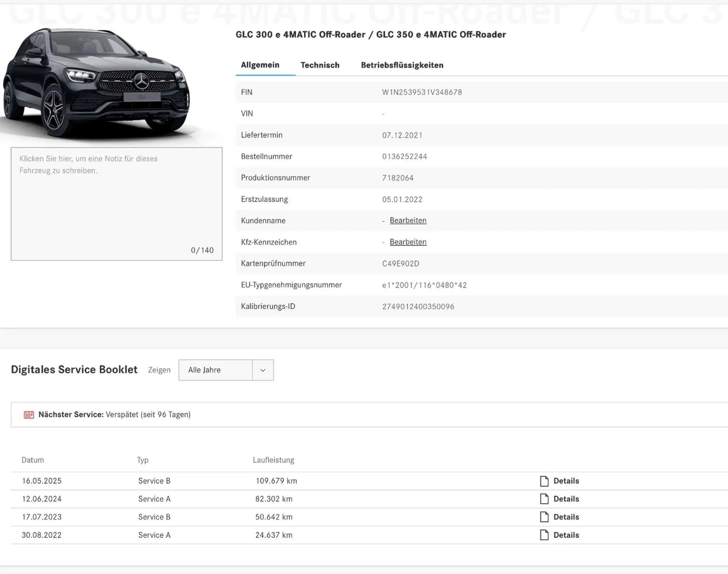This screenshot has height=574, width=728.
Task: Open Details for Service B 50.642 km
Action: (x=566, y=517)
